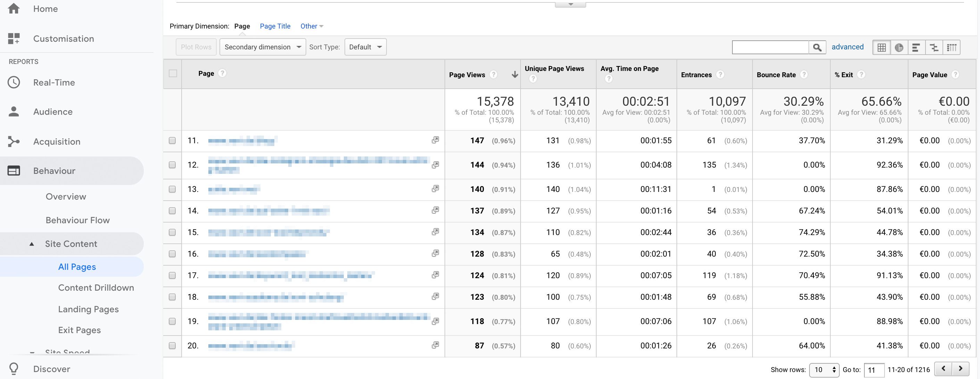The image size is (980, 379).
Task: Click the Customisation dashboard icon
Action: click(x=14, y=38)
